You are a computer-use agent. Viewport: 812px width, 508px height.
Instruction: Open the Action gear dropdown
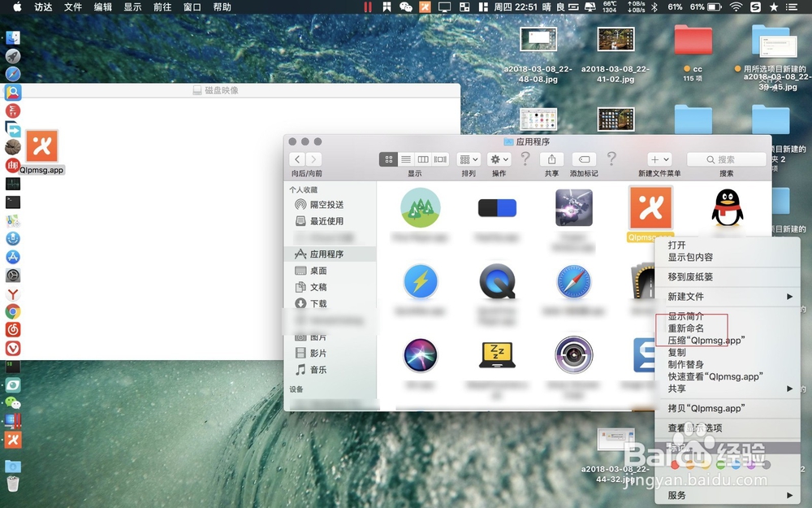tap(499, 159)
